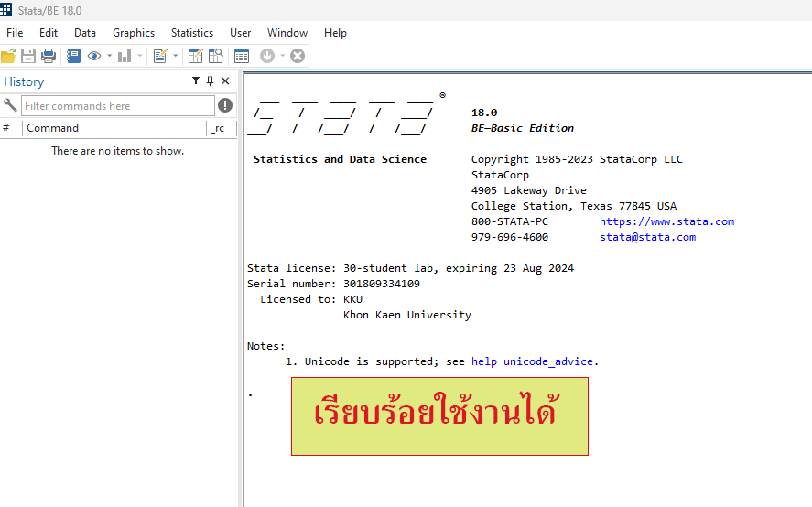Toggle the History panel pin icon
812x507 pixels.
[210, 81]
